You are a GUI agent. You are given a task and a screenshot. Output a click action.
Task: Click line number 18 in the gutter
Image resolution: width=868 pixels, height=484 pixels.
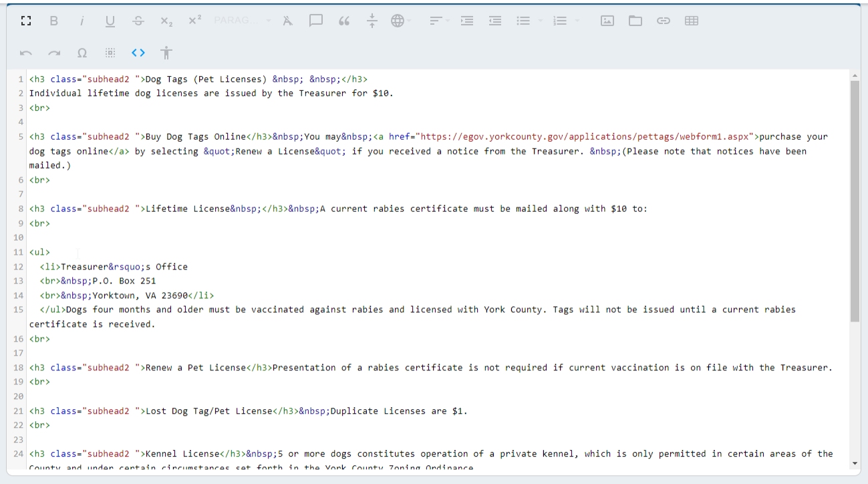click(18, 368)
